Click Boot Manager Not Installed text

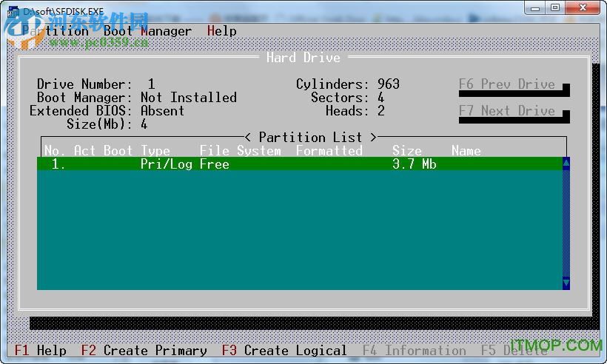point(189,98)
